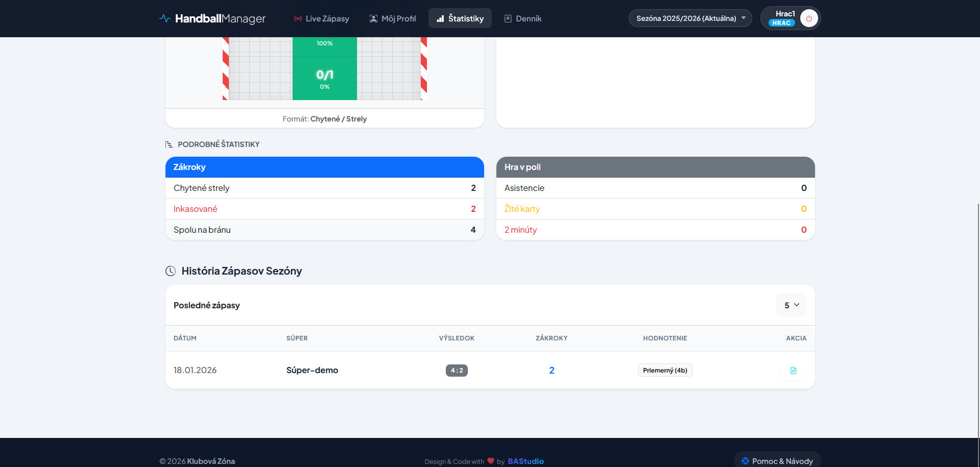Viewport: 980px width, 467px height.
Task: Open the Sezóna 2025/2026 season dropdown
Action: 690,18
